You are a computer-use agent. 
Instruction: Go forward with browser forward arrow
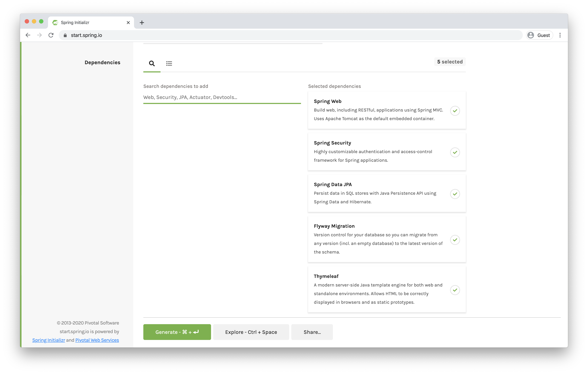[x=39, y=35]
